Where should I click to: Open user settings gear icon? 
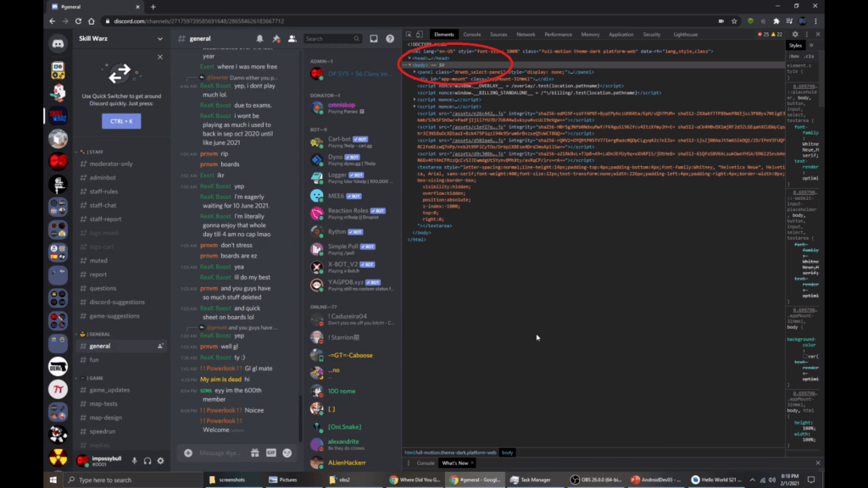(x=160, y=460)
